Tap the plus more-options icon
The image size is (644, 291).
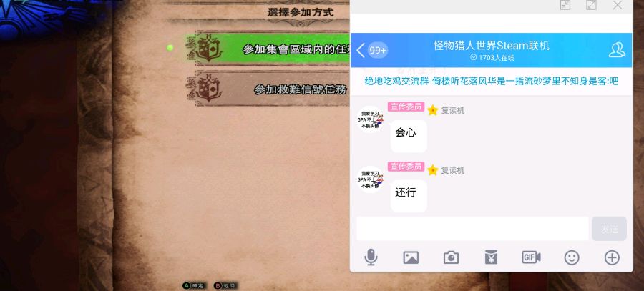pyautogui.click(x=612, y=257)
